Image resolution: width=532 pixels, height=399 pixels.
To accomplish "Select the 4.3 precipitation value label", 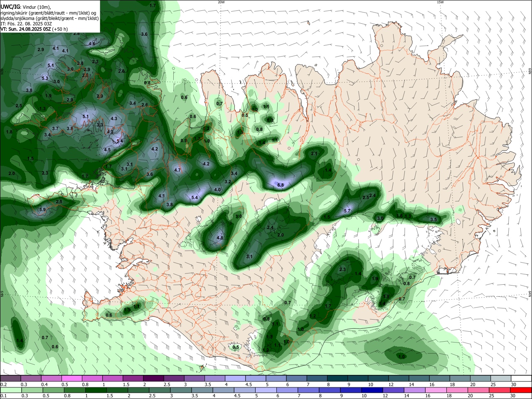I will [114, 119].
